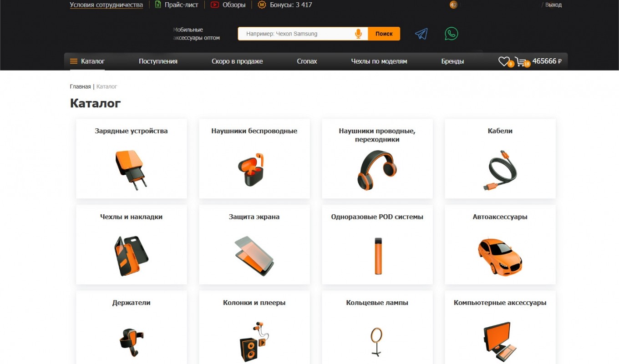Click the microphone voice search icon
The width and height of the screenshot is (619, 364).
[358, 34]
